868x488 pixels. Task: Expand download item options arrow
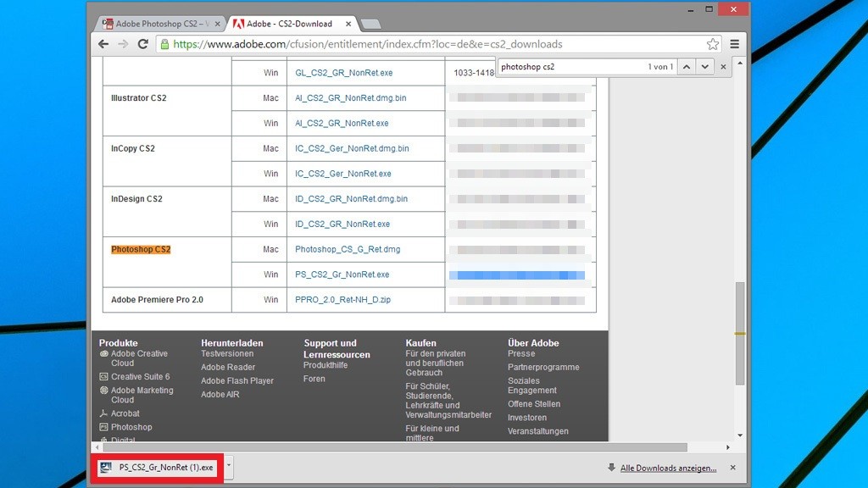click(x=229, y=467)
